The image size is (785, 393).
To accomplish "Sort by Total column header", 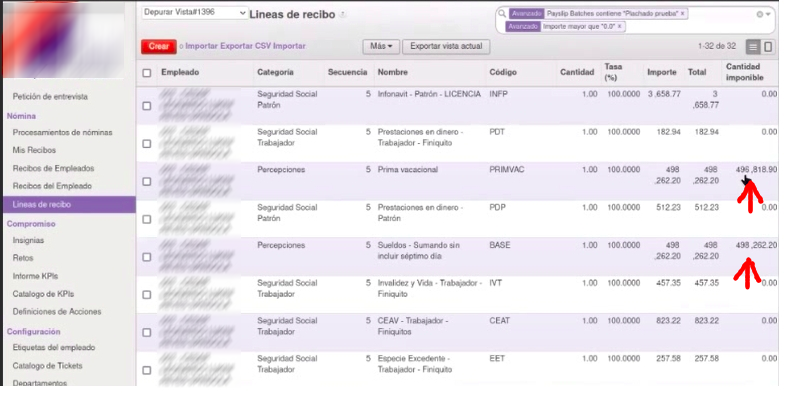I will [697, 72].
